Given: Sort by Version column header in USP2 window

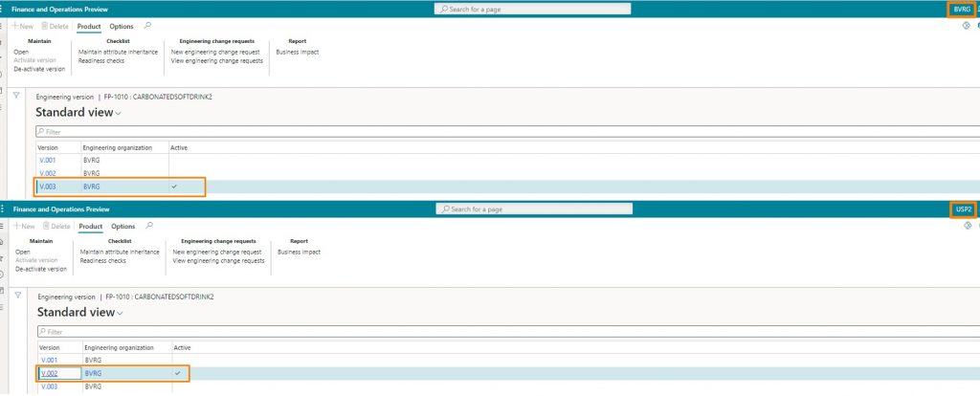Looking at the screenshot, I should point(50,347).
